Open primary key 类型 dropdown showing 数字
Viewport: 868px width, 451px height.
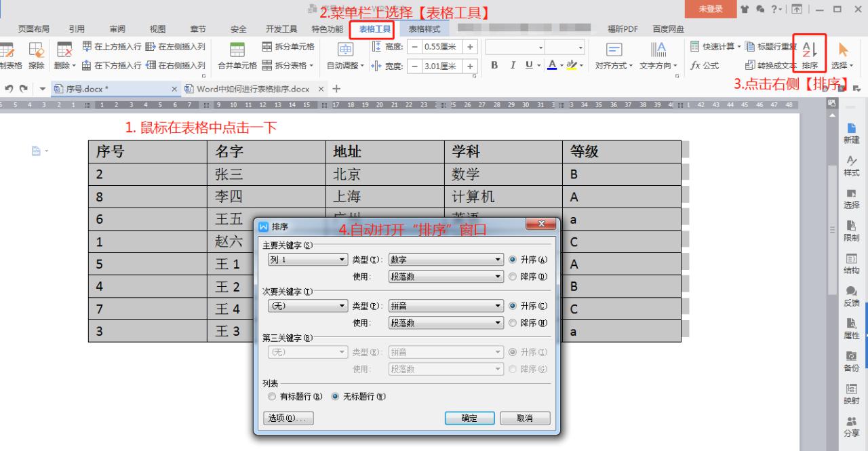446,260
